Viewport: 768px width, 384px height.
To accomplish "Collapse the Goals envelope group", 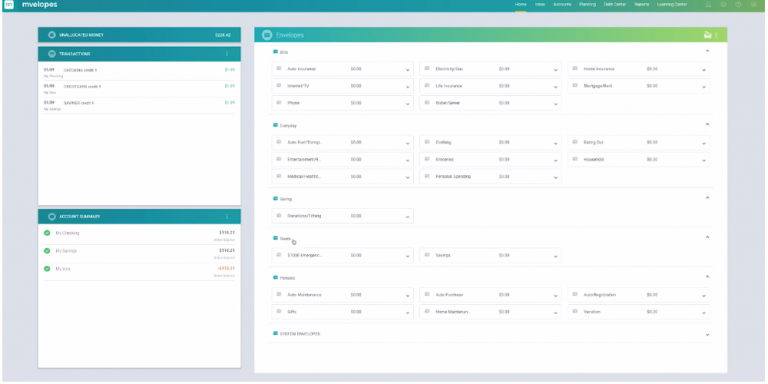I will [707, 238].
